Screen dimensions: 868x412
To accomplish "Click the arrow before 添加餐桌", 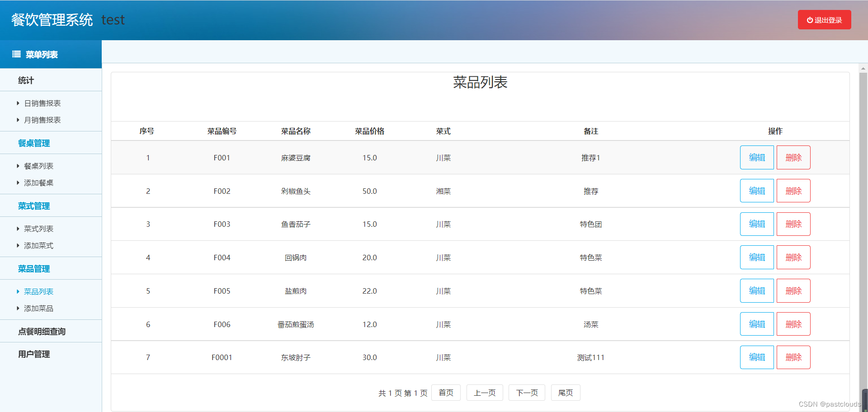I will click(18, 183).
